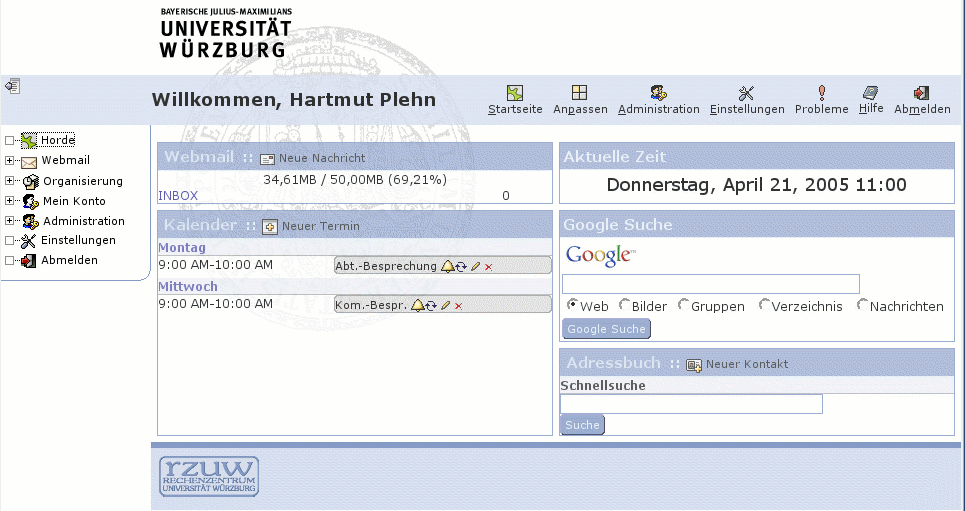
Task: Expand the Webmail tree node
Action: 9,161
